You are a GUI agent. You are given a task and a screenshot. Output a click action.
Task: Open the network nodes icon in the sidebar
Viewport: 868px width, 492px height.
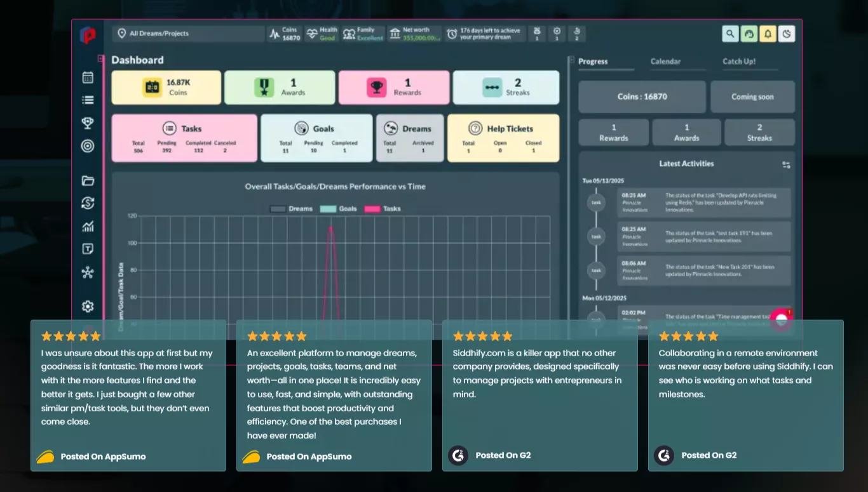pyautogui.click(x=88, y=272)
